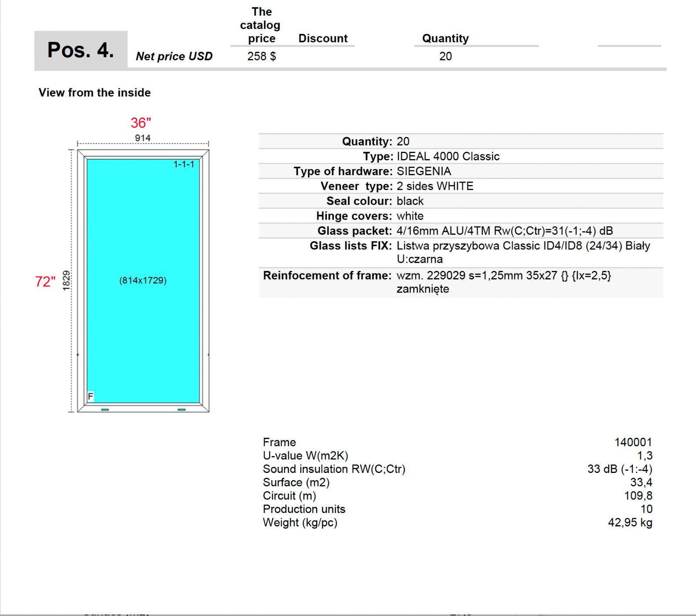
Task: Select the 1-1-1 label inside the glass pane
Action: [184, 164]
